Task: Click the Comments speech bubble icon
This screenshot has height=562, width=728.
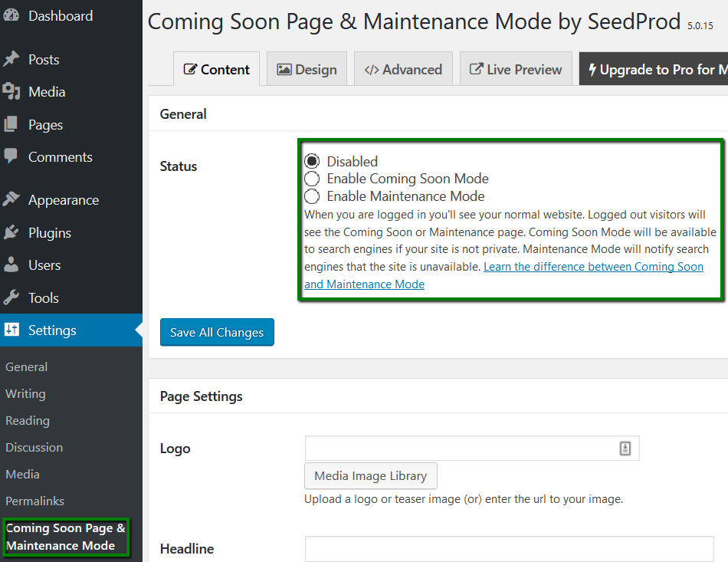Action: coord(11,156)
